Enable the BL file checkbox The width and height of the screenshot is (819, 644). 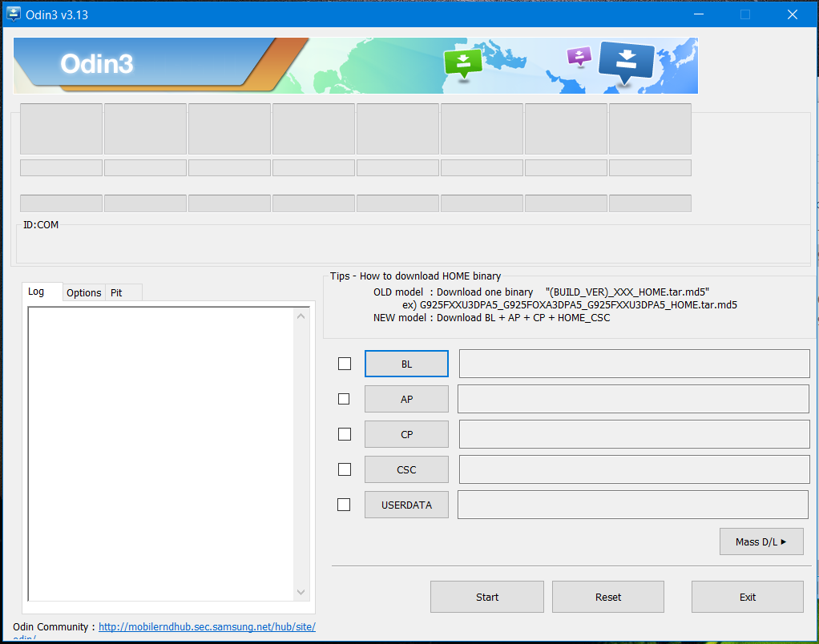coord(345,364)
